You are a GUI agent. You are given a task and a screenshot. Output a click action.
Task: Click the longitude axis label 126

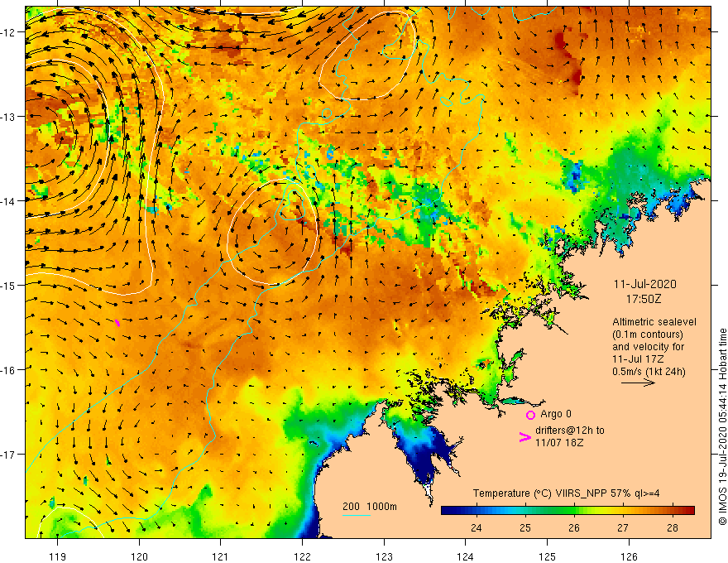tap(629, 556)
